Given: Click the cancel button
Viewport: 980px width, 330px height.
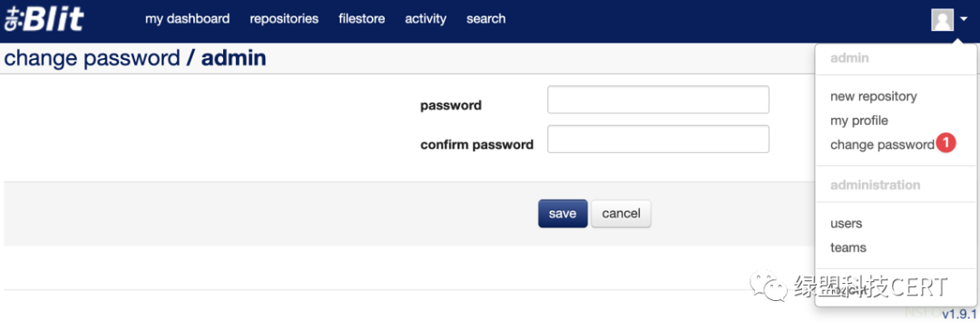Looking at the screenshot, I should pyautogui.click(x=621, y=214).
